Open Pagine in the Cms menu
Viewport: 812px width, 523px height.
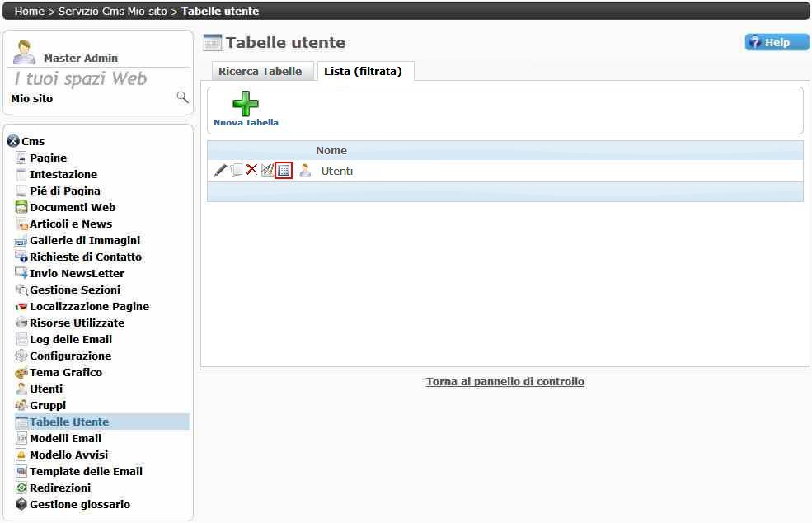[48, 158]
